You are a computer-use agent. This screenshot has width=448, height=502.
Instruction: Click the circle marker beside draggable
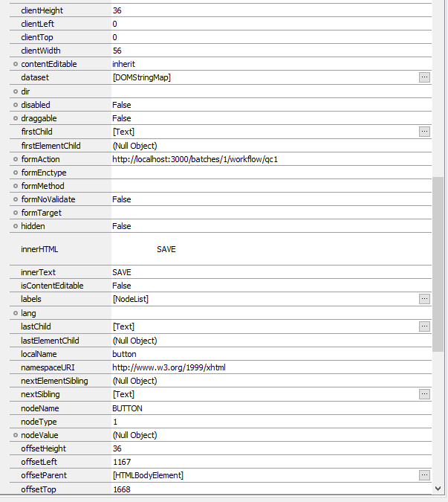(16, 118)
